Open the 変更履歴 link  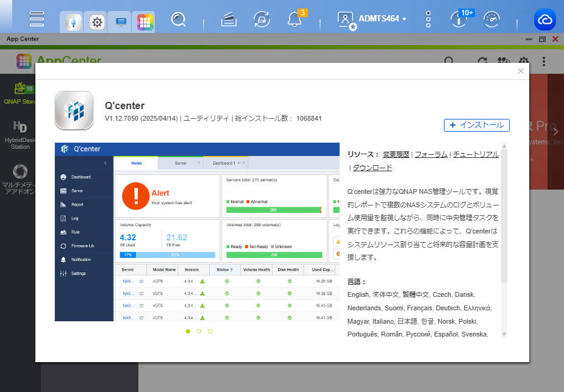[396, 155]
